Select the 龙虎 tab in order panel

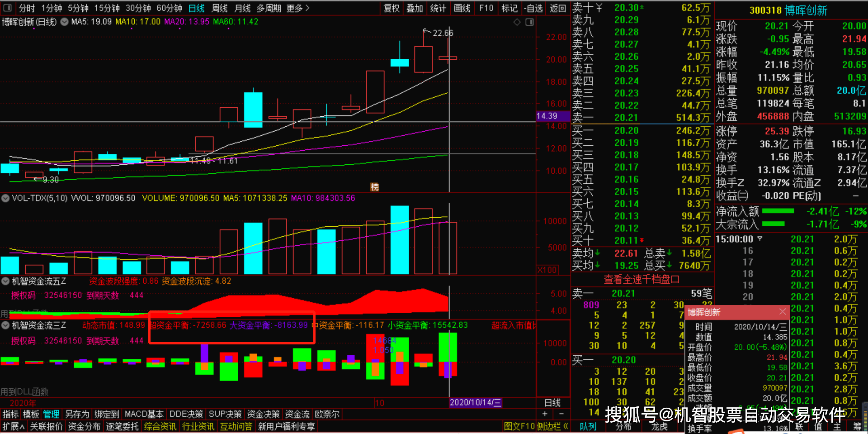[659, 426]
